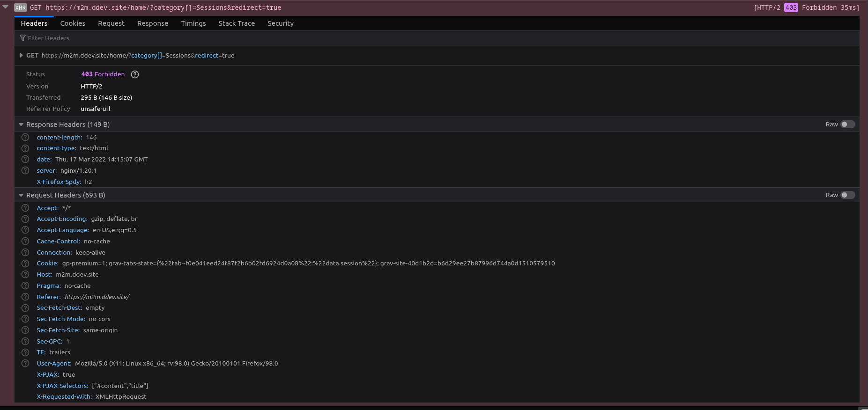The image size is (868, 410).
Task: Click help icon beside the Sec-Fetch-Mode header
Action: (25, 319)
